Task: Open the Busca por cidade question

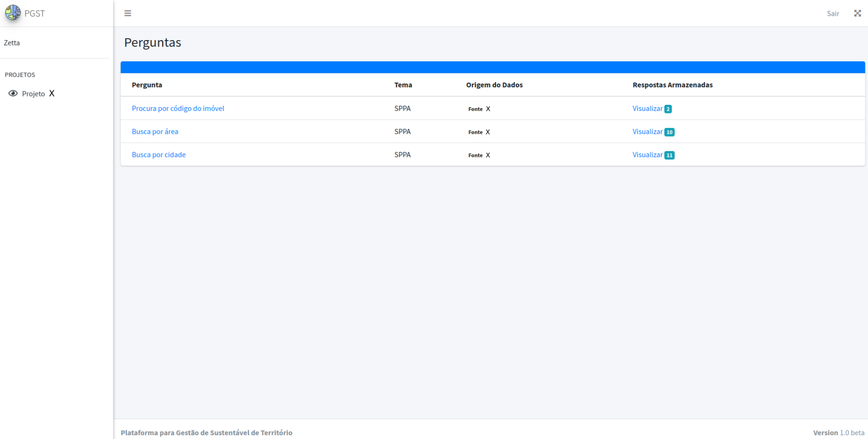Action: pos(158,155)
